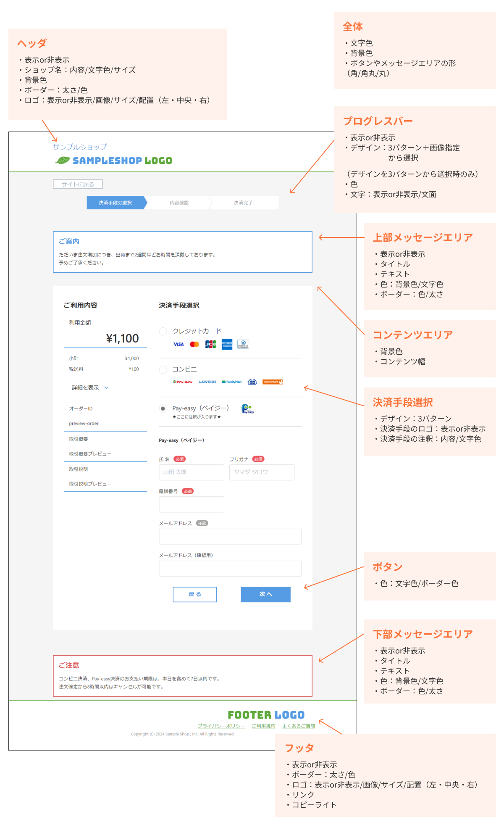Click the コンテンツエリア annotation heading
The width and height of the screenshot is (504, 822).
point(413,335)
